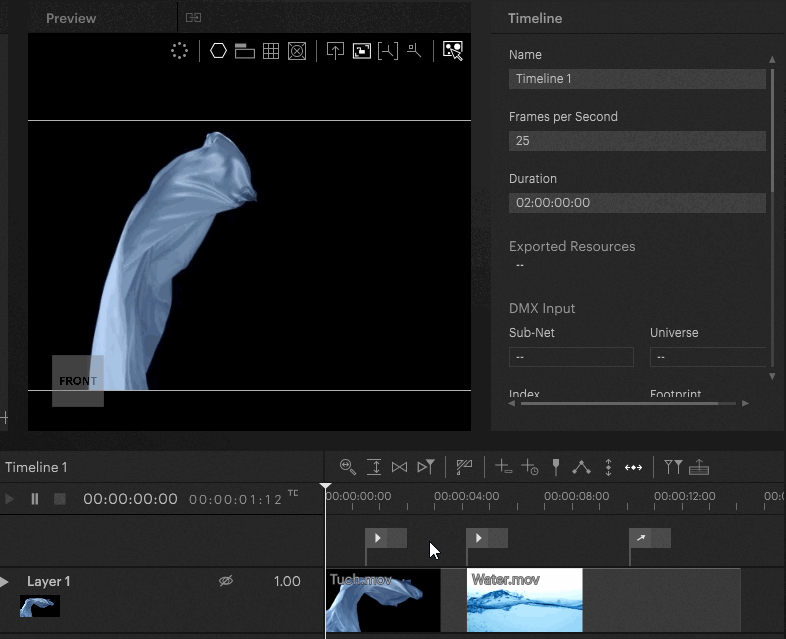
Task: Click the properties horizontal scrollbar thumb
Action: click(x=620, y=403)
